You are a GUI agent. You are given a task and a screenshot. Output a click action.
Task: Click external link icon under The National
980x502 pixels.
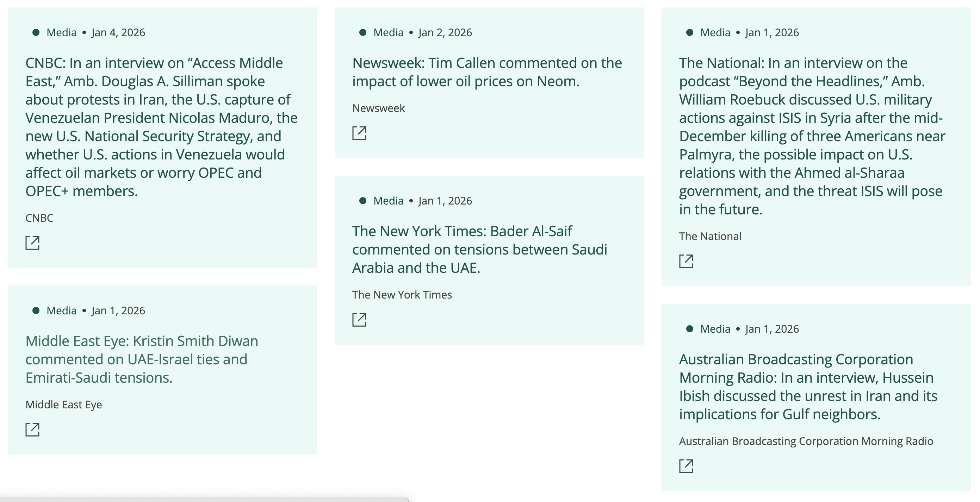pyautogui.click(x=686, y=261)
